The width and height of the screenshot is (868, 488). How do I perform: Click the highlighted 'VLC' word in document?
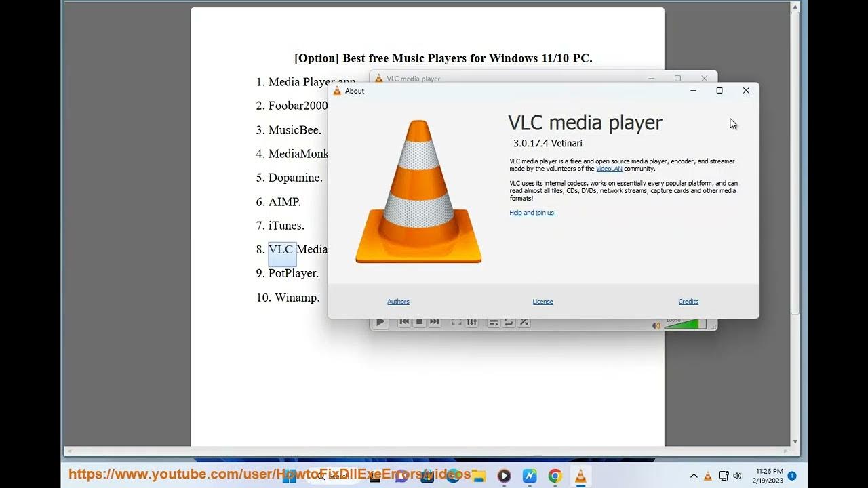pyautogui.click(x=281, y=249)
